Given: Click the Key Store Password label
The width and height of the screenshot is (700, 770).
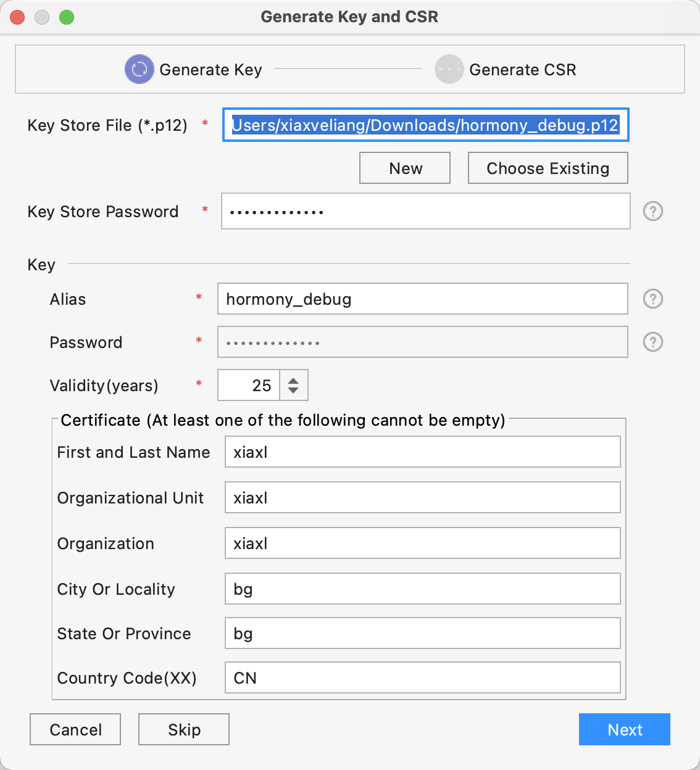Looking at the screenshot, I should pyautogui.click(x=103, y=212).
